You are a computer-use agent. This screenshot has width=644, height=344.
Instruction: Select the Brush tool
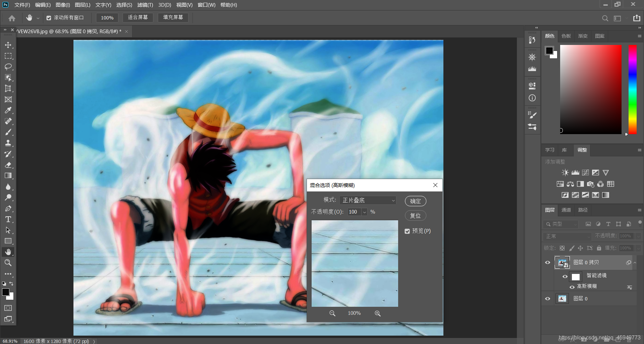tap(8, 132)
